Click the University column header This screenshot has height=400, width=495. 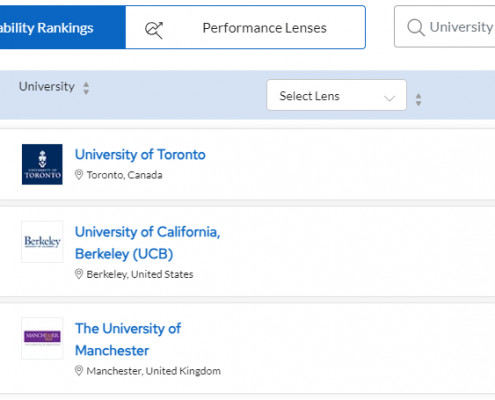pyautogui.click(x=47, y=87)
